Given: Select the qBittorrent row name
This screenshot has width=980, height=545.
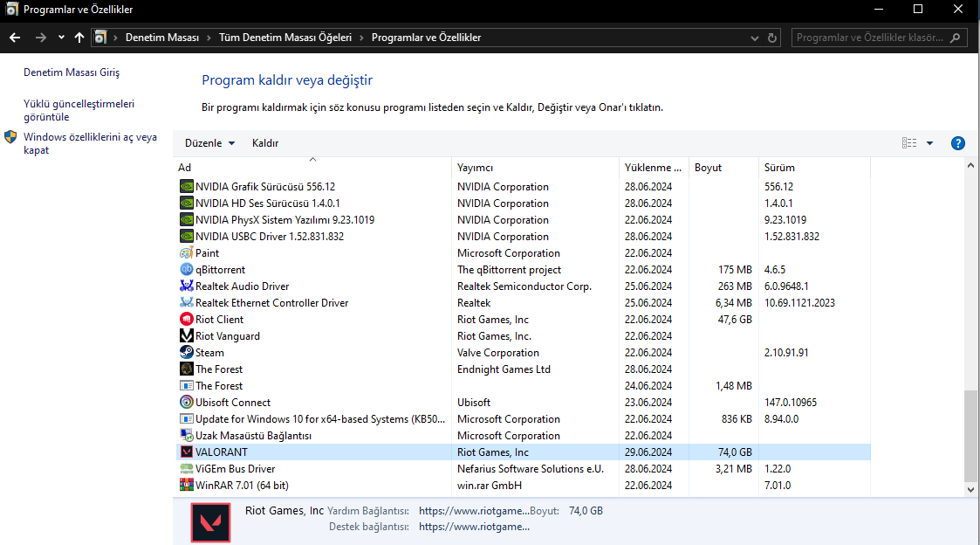Looking at the screenshot, I should click(220, 270).
